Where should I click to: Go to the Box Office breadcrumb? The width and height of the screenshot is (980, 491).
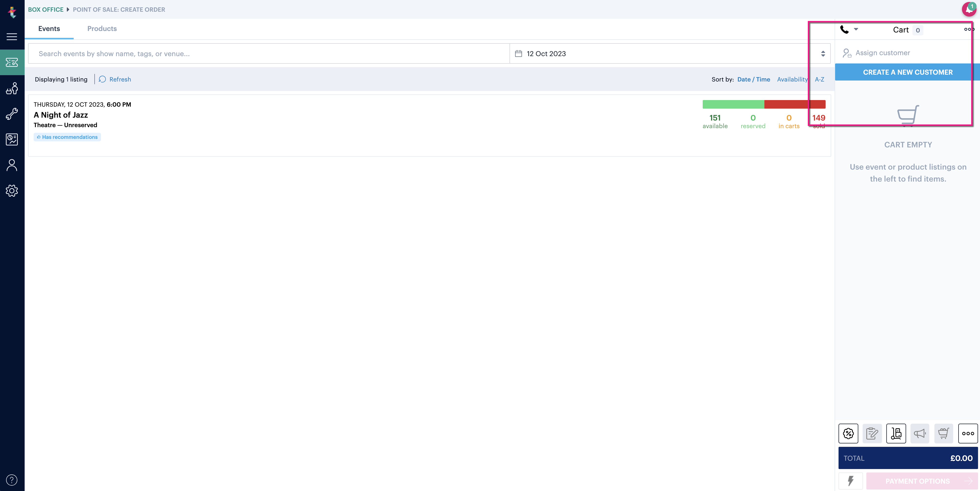point(46,10)
